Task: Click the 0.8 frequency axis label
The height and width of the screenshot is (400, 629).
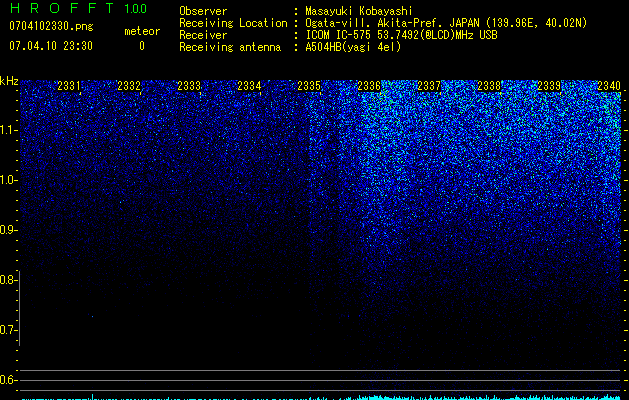Action: point(8,280)
